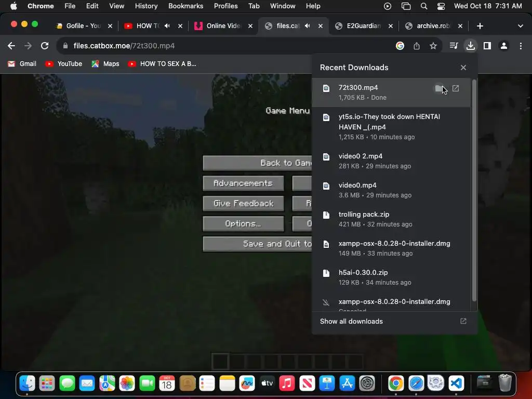Open Photos app from the Dock

(x=127, y=383)
